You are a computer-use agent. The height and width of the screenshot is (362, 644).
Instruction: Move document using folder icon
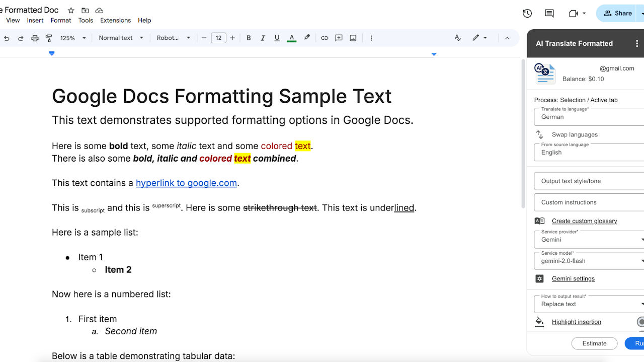85,11
